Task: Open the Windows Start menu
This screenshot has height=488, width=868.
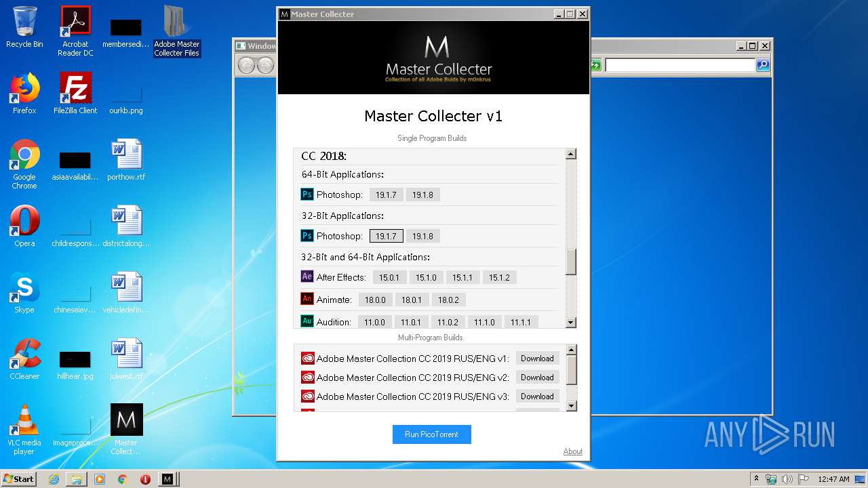Action: point(18,479)
